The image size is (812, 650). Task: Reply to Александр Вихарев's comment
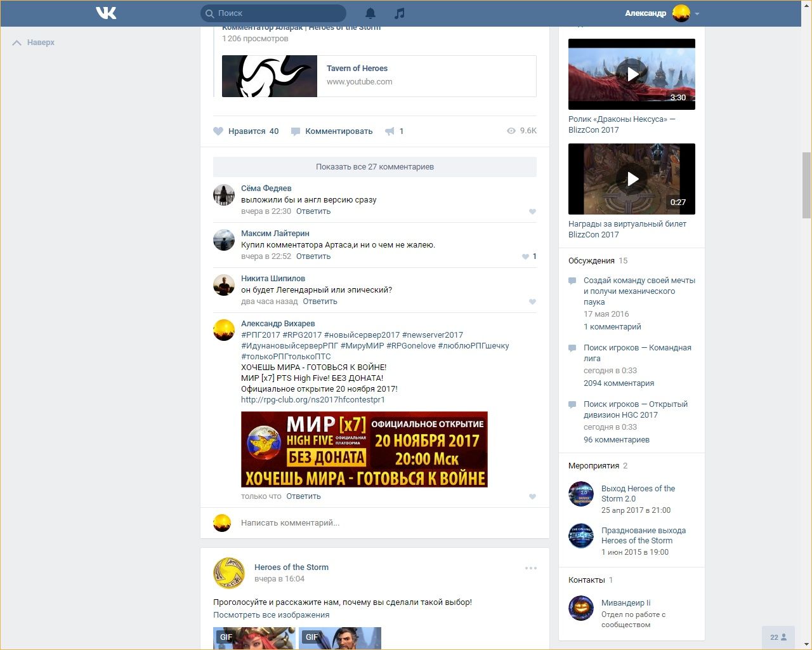[304, 496]
